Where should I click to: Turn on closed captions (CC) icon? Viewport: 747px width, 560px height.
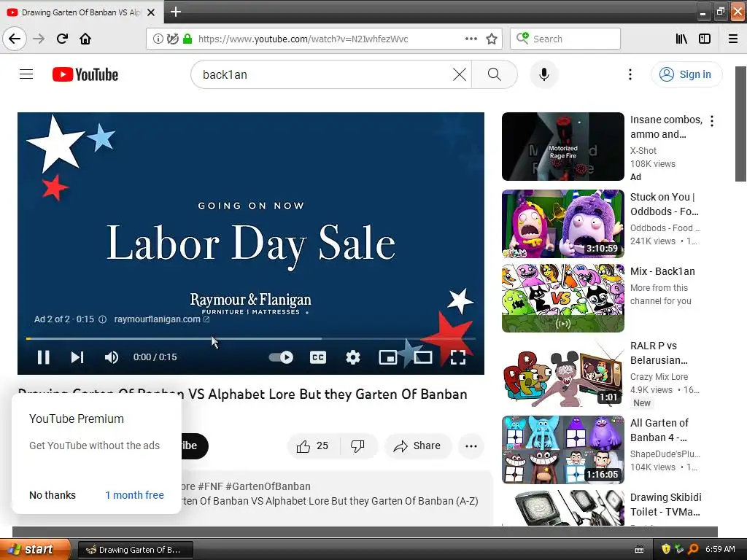coord(318,357)
